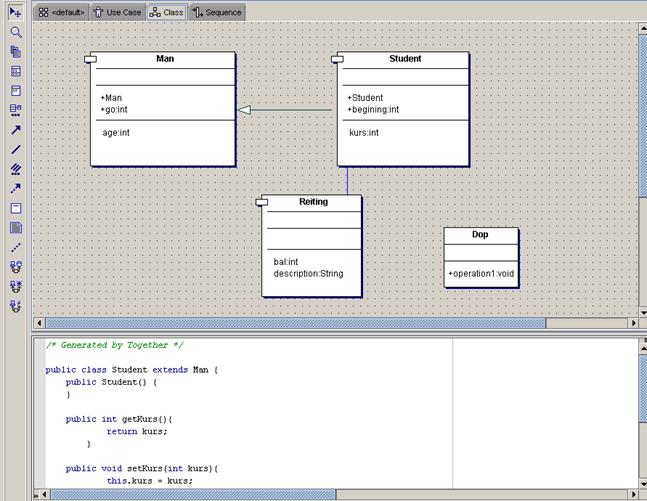
Task: Click the kurs:int attribute in Student
Action: click(x=363, y=132)
